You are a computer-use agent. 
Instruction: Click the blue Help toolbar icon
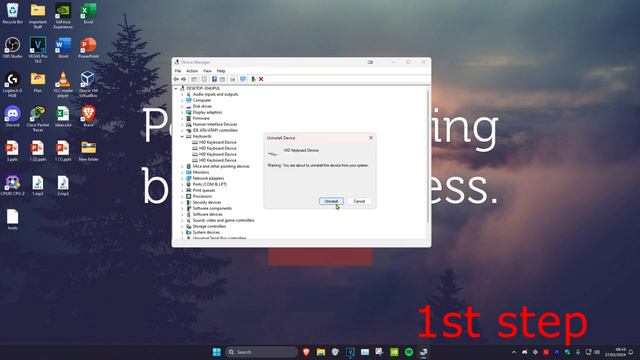[x=214, y=79]
